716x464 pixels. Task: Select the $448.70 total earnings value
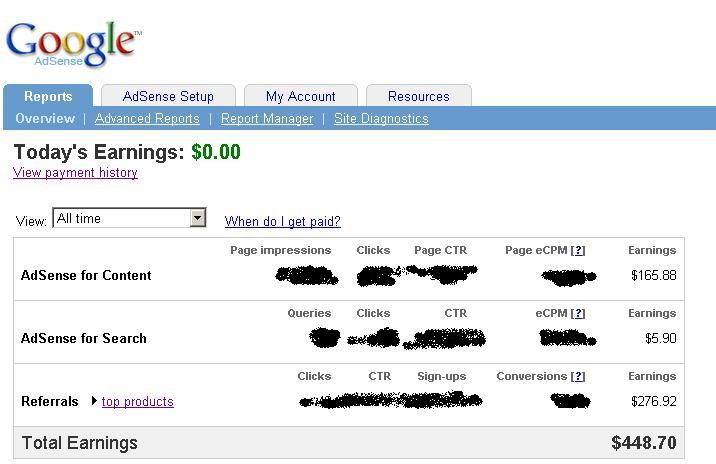(x=644, y=443)
